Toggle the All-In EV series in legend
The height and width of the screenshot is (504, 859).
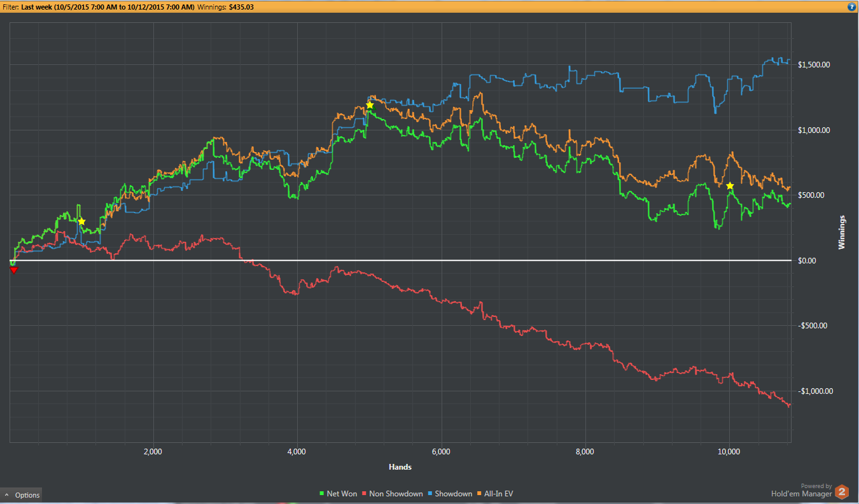click(x=494, y=494)
